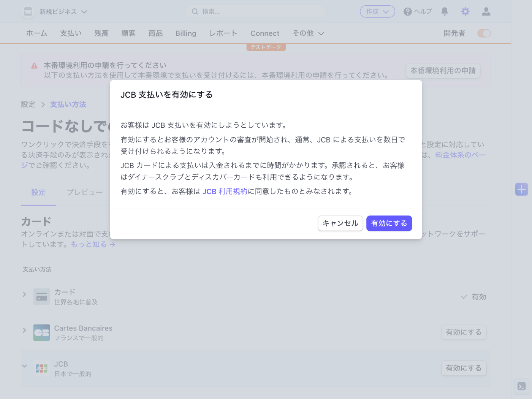
Task: Click the Cartes Bancaires logo
Action: click(41, 332)
